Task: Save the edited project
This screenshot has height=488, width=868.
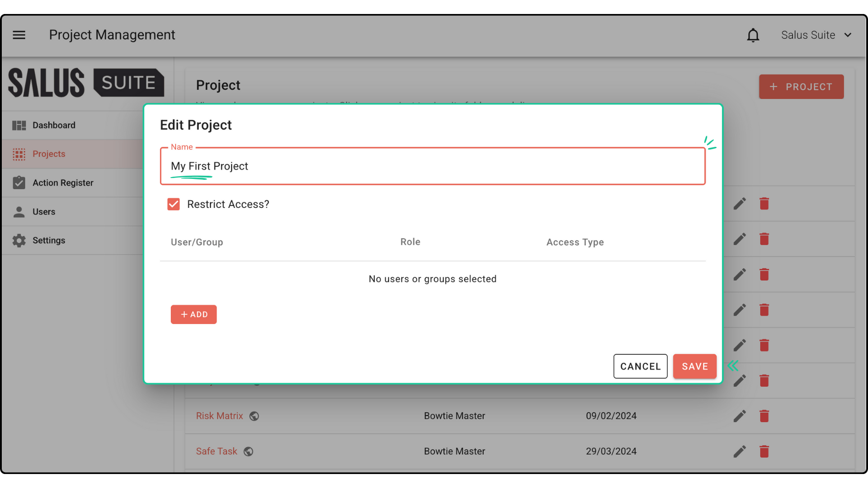Action: [x=694, y=366]
